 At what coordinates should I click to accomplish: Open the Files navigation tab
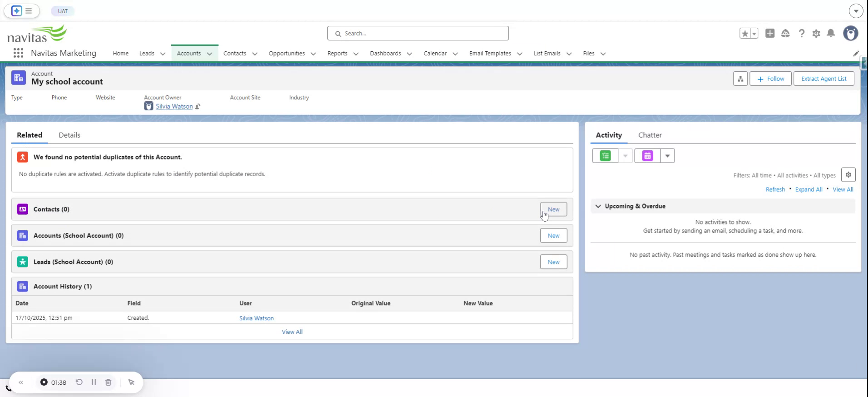point(588,53)
